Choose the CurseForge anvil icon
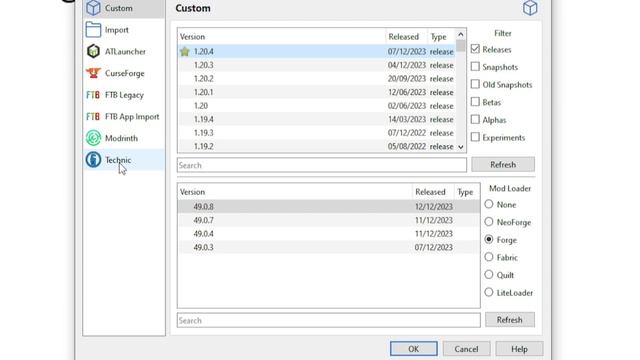 pyautogui.click(x=93, y=73)
